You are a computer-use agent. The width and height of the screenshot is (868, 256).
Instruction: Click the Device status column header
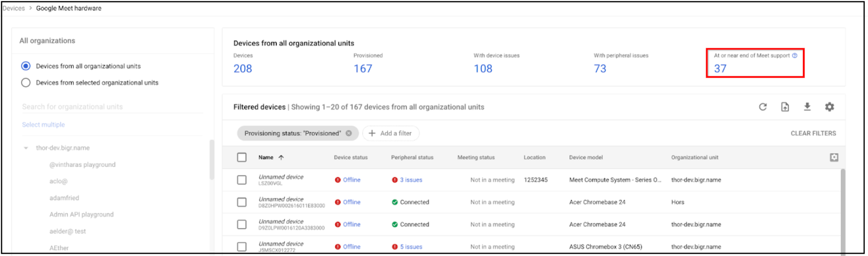pyautogui.click(x=350, y=157)
